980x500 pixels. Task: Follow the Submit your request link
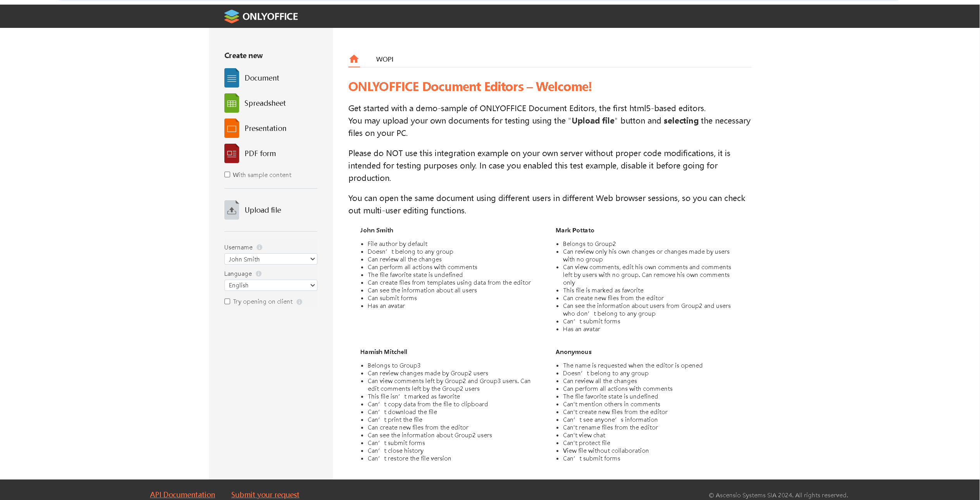265,494
